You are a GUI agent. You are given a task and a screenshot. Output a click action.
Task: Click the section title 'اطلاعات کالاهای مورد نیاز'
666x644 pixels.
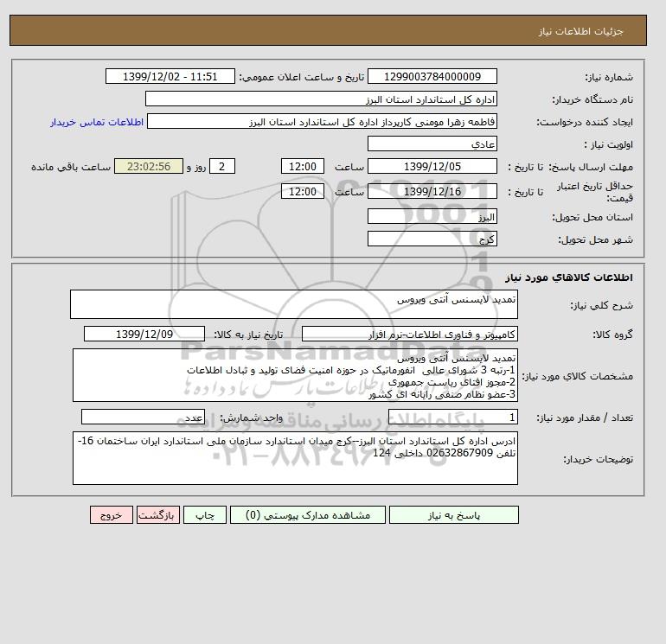click(569, 277)
